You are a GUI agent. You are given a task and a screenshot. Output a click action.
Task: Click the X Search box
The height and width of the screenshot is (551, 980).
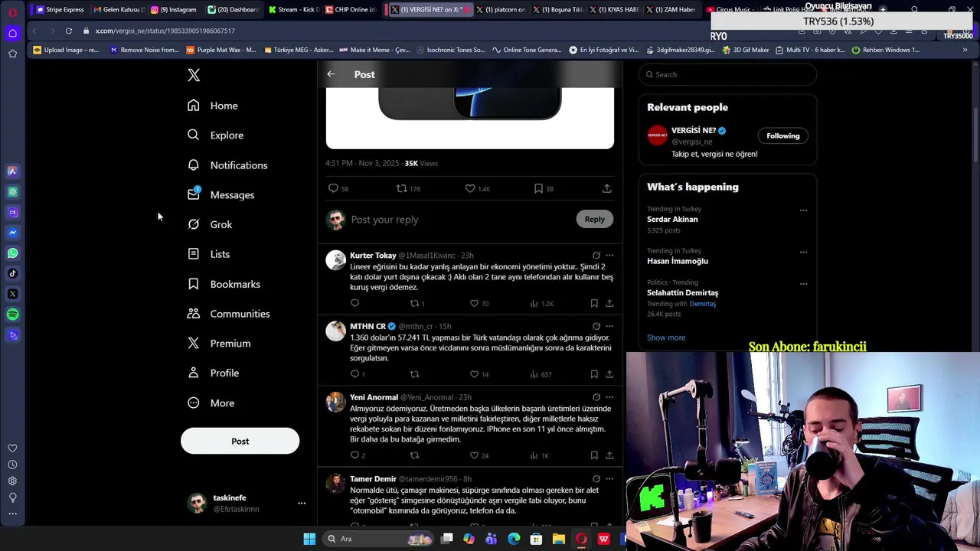tap(727, 74)
